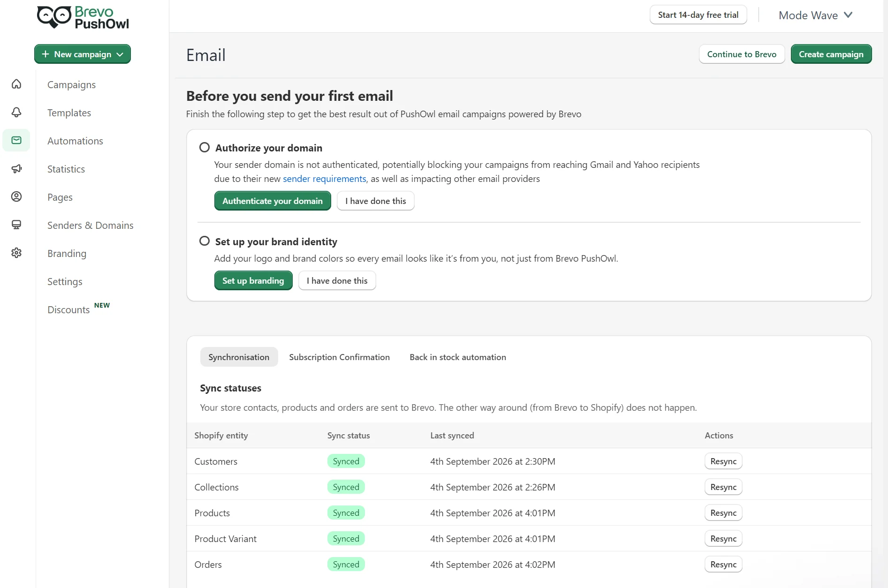Select the Email envelope icon
The image size is (888, 588).
point(16,140)
